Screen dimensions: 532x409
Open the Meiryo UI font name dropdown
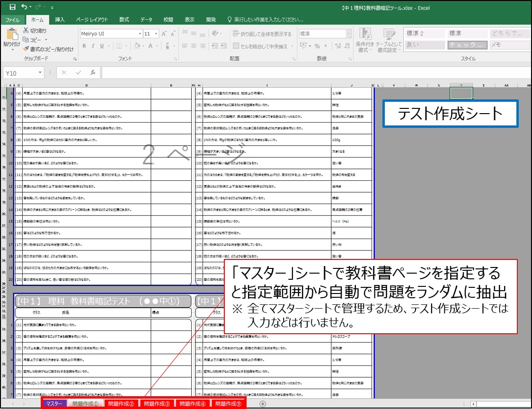click(140, 34)
